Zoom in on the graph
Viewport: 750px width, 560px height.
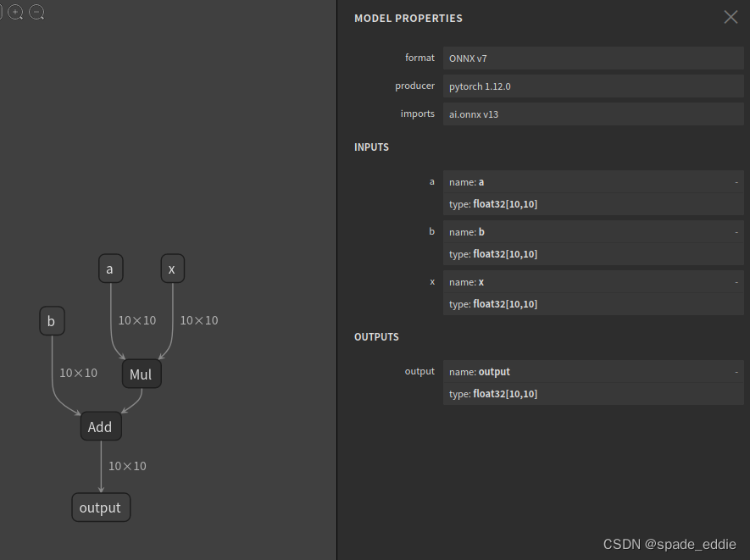tap(15, 12)
